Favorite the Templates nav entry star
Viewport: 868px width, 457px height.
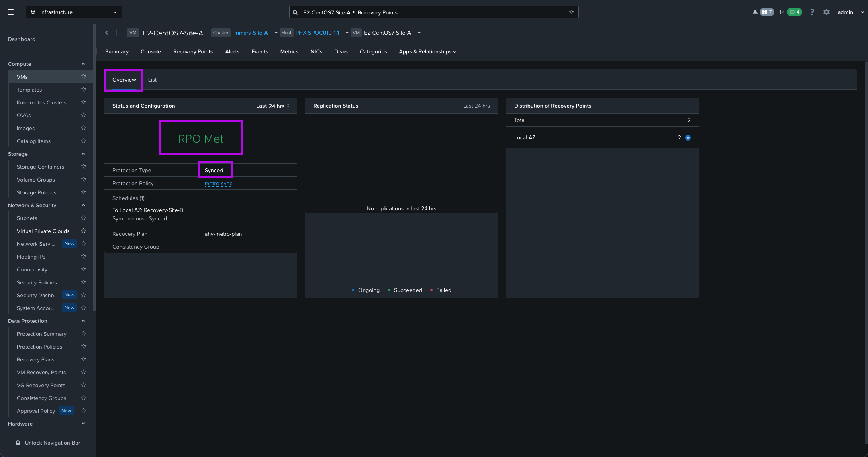(x=84, y=90)
